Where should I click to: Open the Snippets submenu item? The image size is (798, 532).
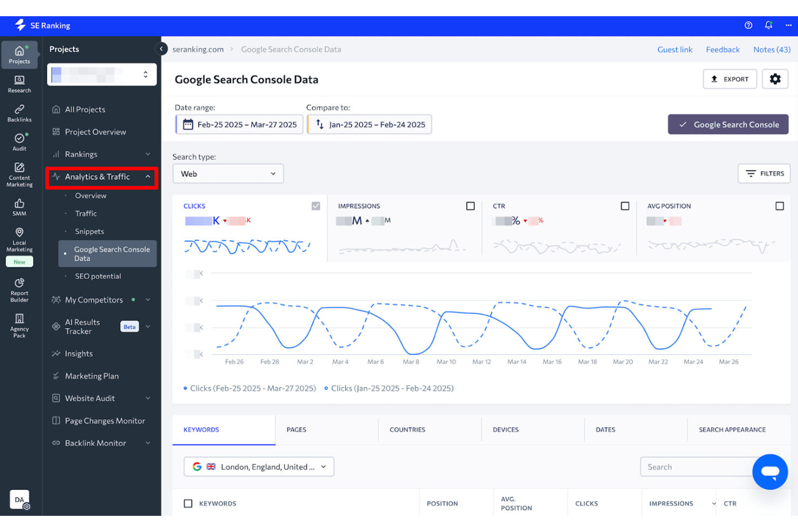tap(90, 232)
